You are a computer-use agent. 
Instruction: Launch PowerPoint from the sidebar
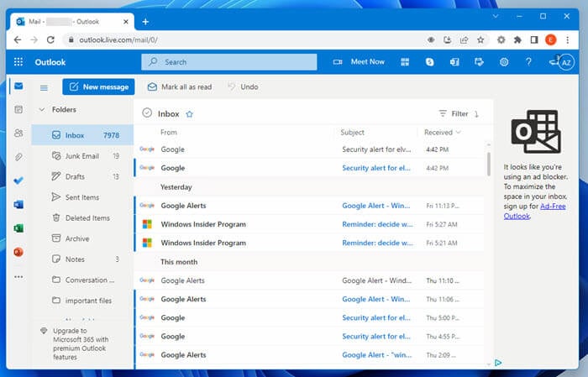(18, 252)
